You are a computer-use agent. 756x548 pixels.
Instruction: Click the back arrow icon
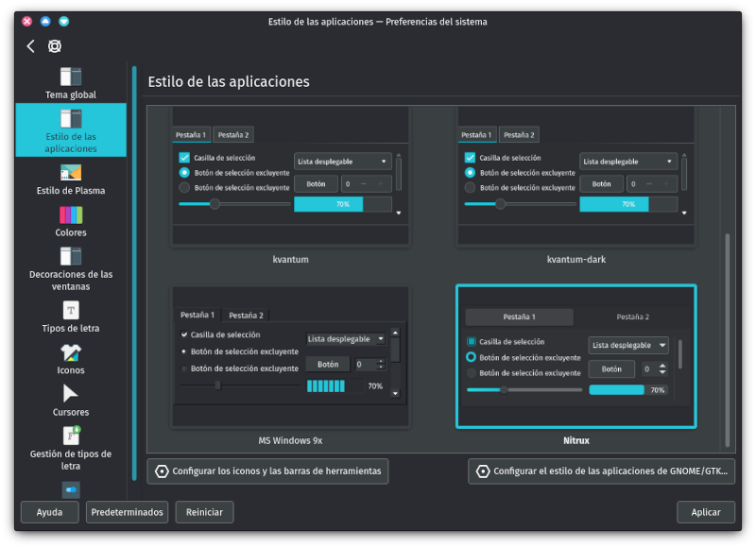click(x=30, y=46)
